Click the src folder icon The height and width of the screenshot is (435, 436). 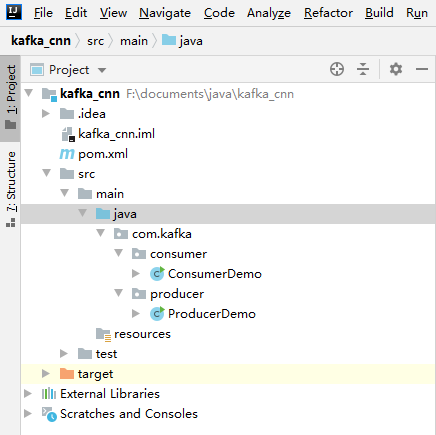point(67,174)
